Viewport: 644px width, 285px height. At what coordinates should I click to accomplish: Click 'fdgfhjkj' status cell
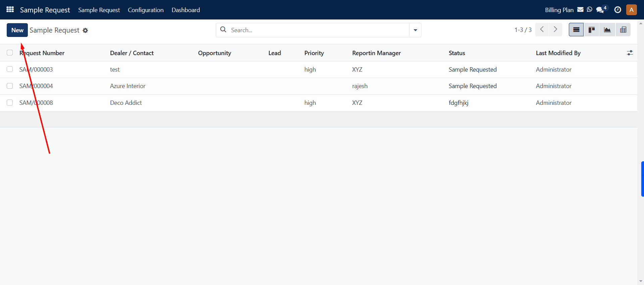(x=458, y=103)
